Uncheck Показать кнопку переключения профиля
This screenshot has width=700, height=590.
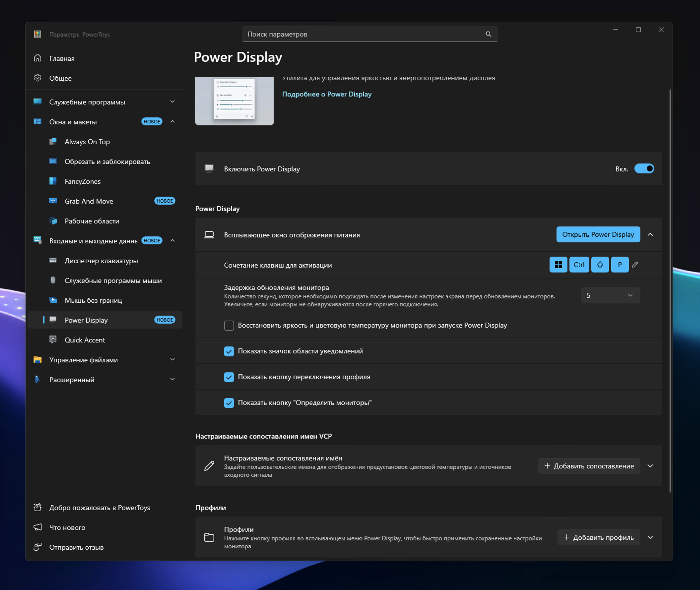(x=229, y=377)
